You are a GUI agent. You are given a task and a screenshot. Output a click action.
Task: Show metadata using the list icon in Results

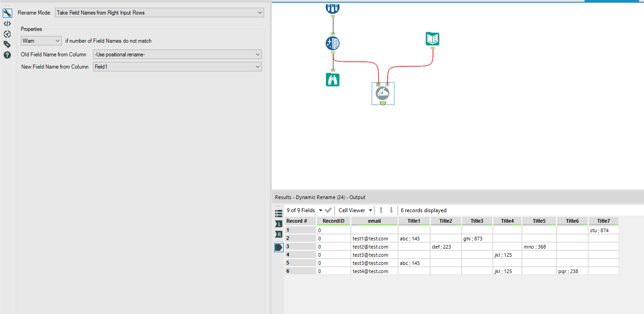click(278, 213)
